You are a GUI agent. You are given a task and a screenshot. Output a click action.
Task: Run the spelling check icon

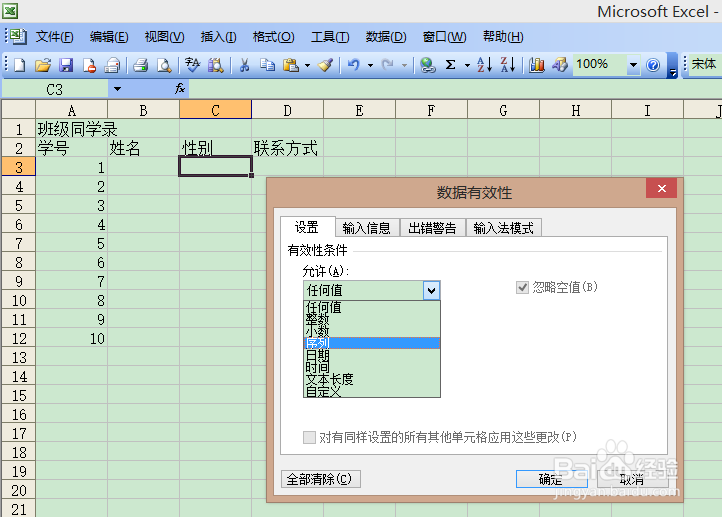192,65
